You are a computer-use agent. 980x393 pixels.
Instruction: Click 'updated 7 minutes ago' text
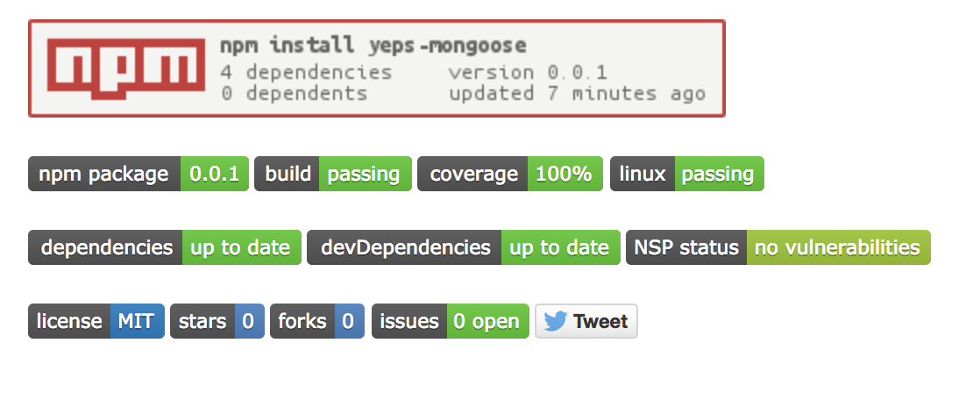(577, 93)
